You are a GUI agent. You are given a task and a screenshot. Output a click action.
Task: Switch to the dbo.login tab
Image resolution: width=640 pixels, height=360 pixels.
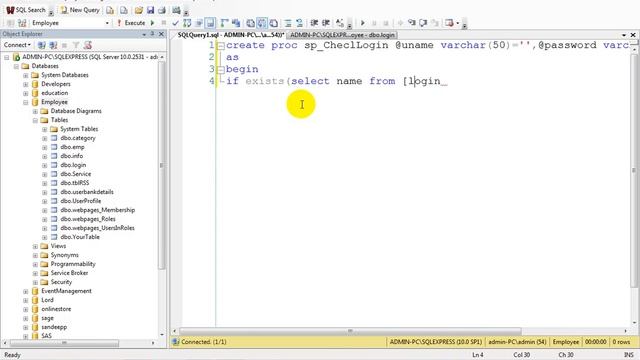(x=342, y=35)
